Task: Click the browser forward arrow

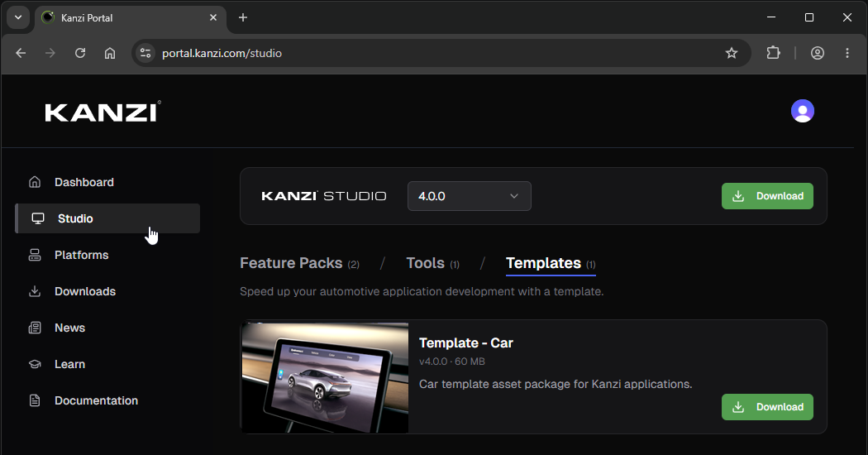Action: coord(50,53)
